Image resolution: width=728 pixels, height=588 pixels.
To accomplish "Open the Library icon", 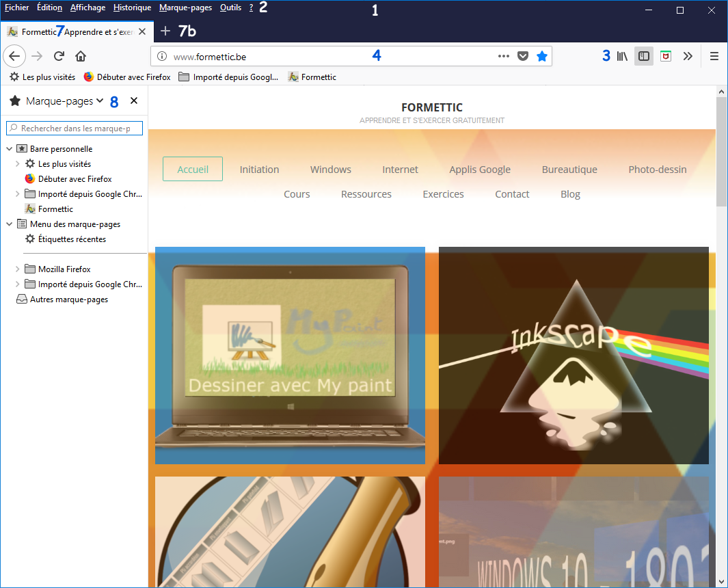I will click(x=622, y=56).
